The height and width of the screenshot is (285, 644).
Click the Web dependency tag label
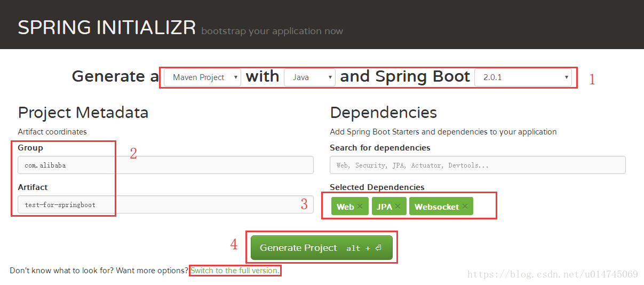click(345, 207)
